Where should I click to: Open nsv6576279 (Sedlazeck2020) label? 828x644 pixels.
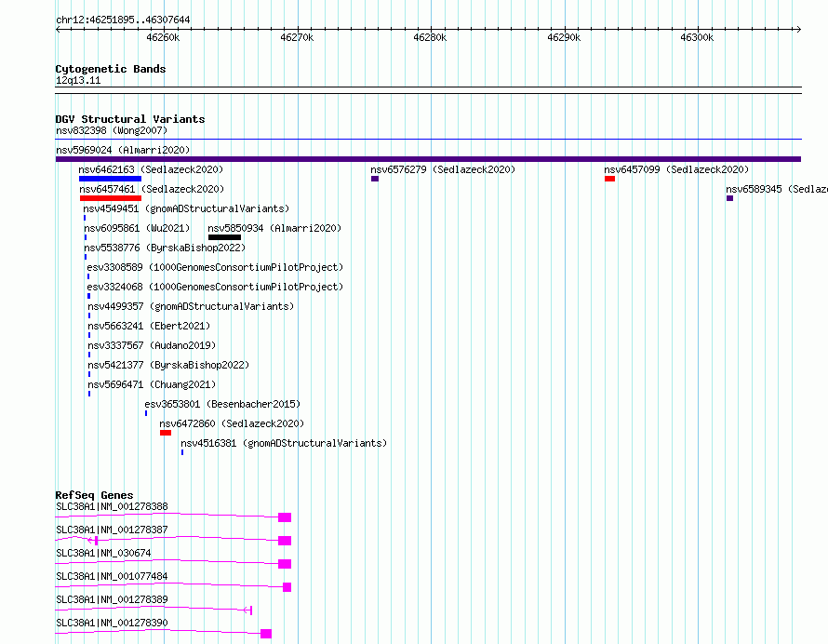(443, 169)
